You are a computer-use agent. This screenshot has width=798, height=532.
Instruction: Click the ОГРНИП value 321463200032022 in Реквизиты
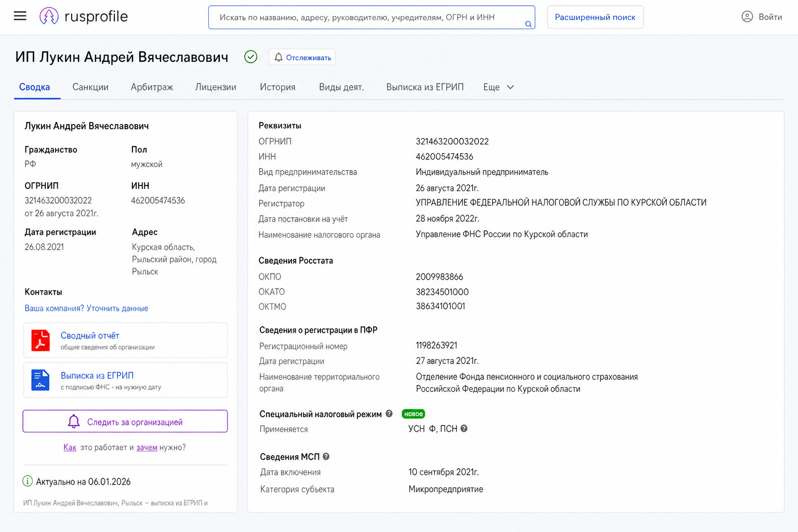[x=452, y=141]
